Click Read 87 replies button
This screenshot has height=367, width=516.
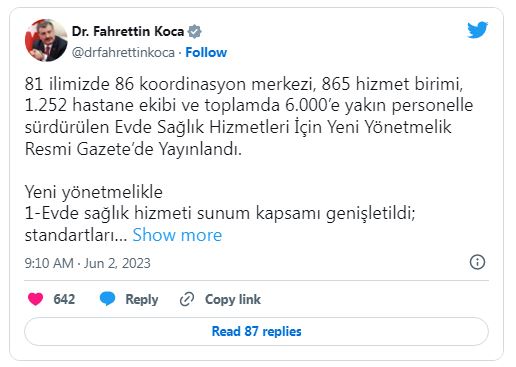click(256, 331)
